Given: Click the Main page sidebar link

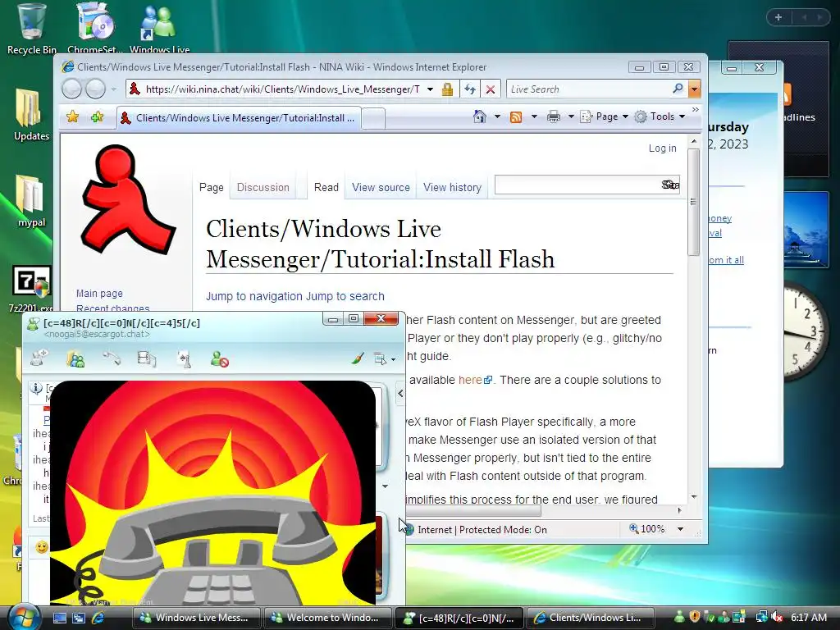Looking at the screenshot, I should click(99, 294).
